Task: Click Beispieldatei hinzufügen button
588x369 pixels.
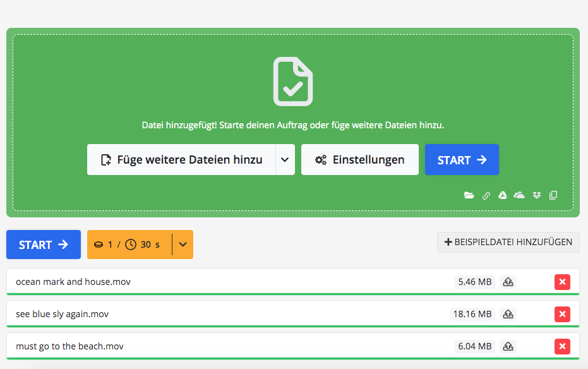Action: coord(508,242)
